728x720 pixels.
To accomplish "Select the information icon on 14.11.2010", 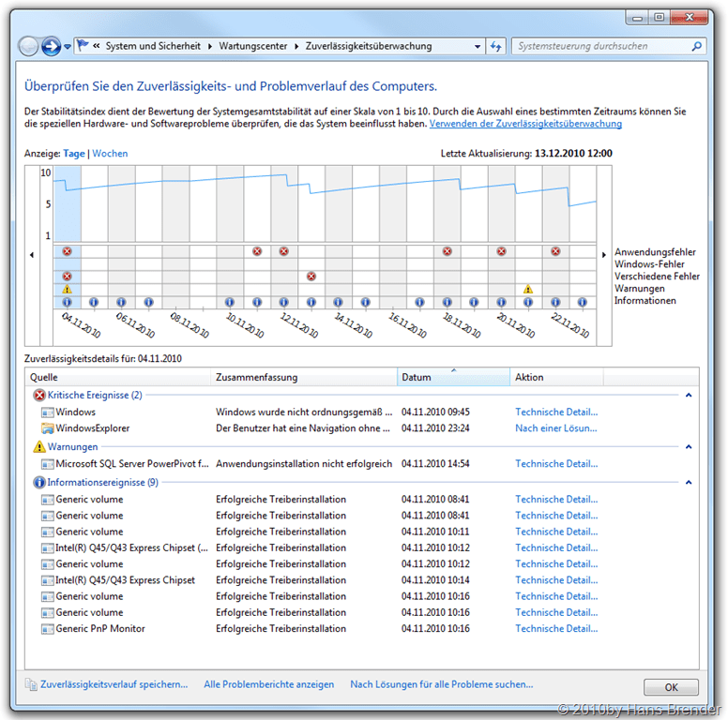I will tap(339, 303).
